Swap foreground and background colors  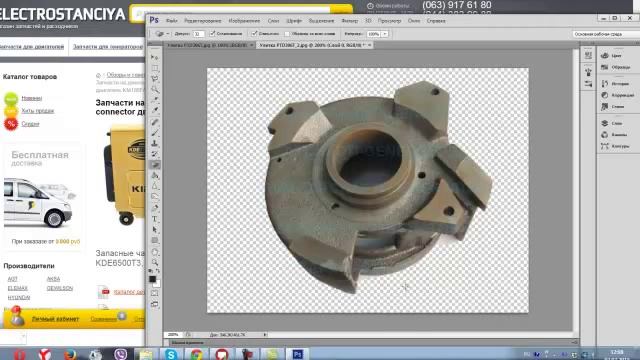tap(158, 271)
